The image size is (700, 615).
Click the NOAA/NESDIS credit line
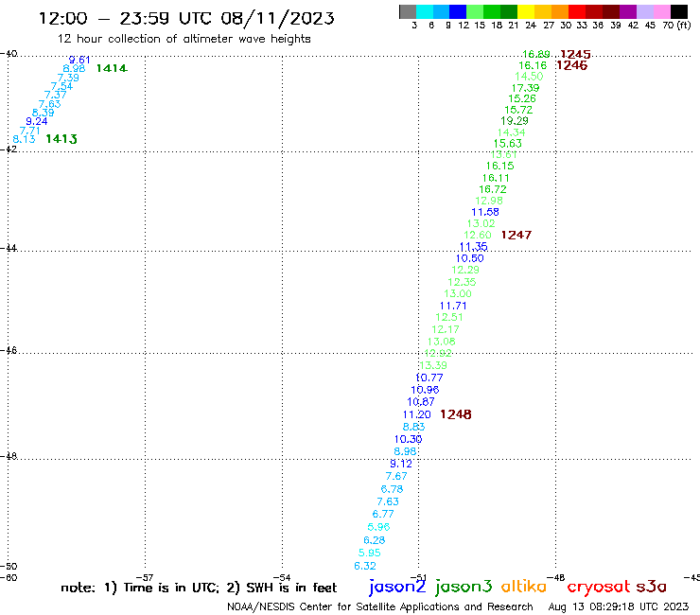[380, 607]
